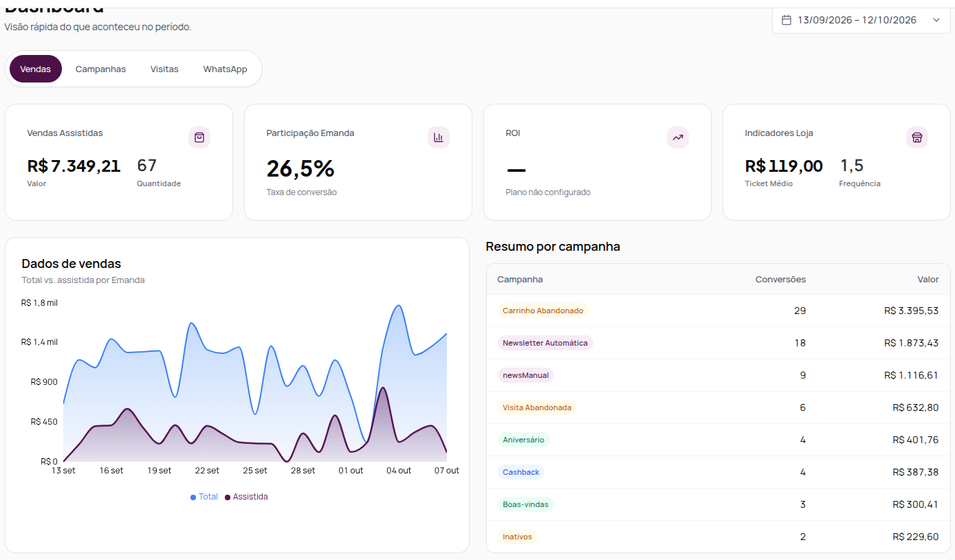Click the R$ 1,8 mil axis label
Viewport: 955px width, 560px height.
click(x=39, y=302)
